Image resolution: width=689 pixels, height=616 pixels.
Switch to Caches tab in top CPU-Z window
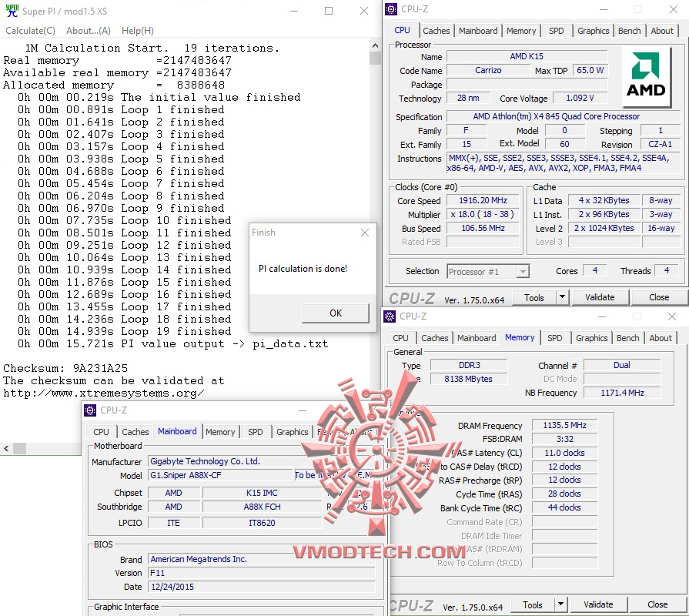coord(436,31)
